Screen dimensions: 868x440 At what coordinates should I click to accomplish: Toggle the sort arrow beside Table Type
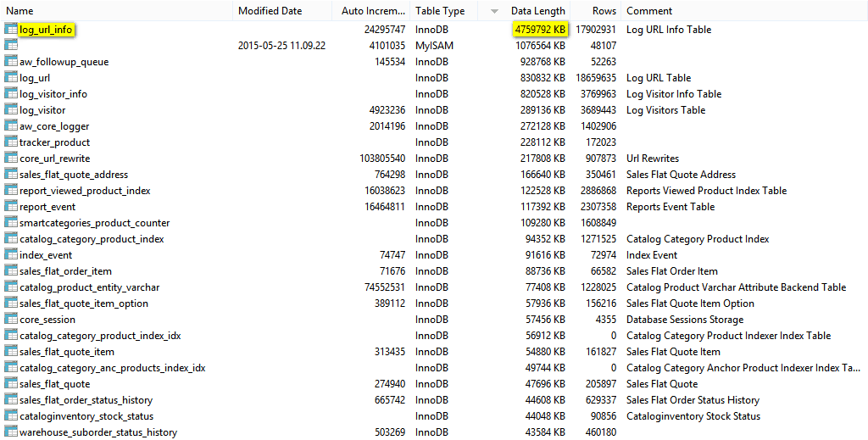click(x=494, y=11)
